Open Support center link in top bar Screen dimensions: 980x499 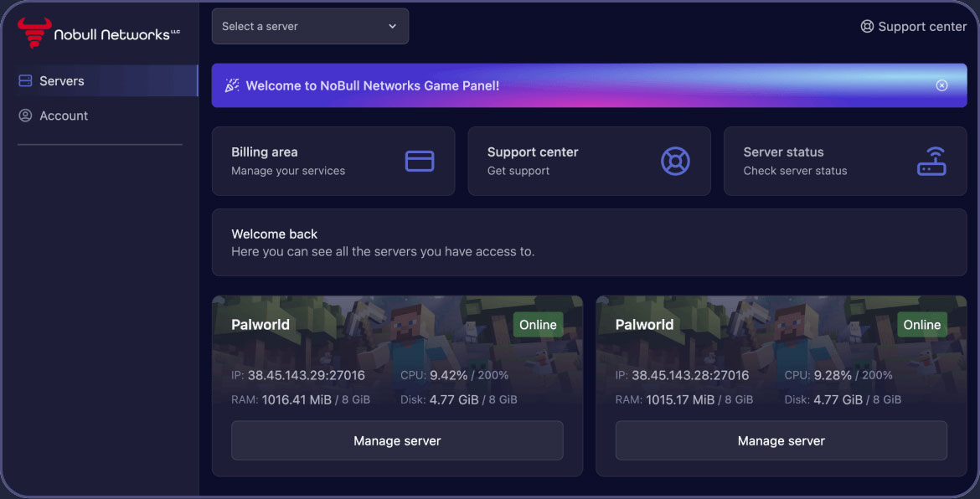[921, 27]
